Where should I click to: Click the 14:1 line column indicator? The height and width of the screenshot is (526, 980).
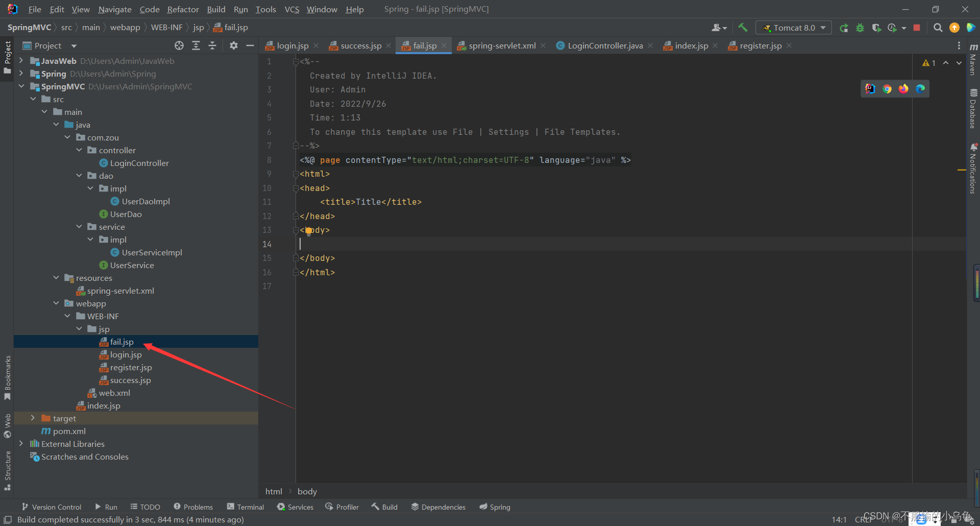[839, 519]
